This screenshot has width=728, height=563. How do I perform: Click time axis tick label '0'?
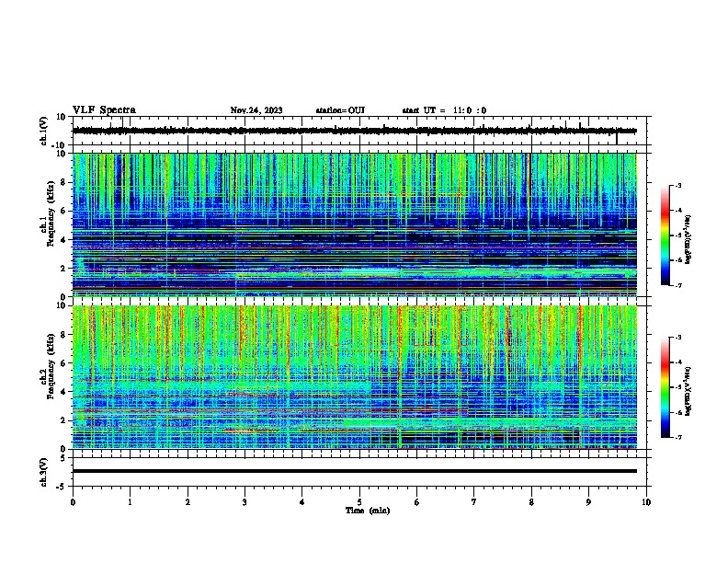tap(73, 502)
